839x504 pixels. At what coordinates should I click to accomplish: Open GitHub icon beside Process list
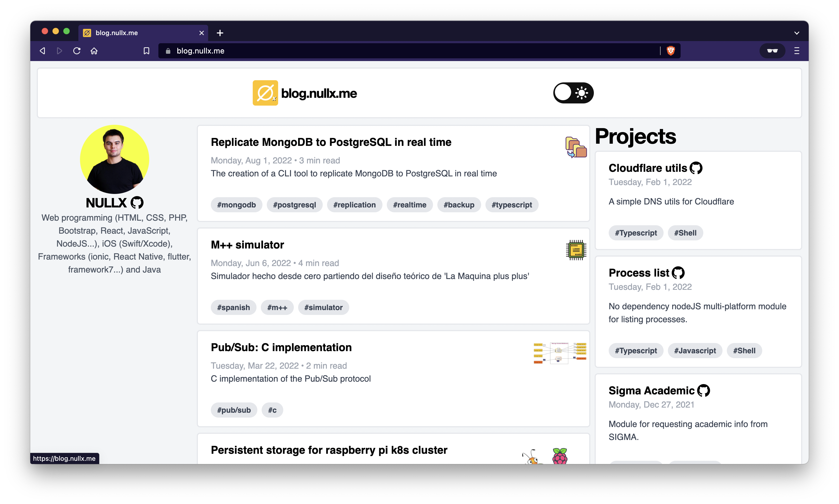tap(678, 273)
